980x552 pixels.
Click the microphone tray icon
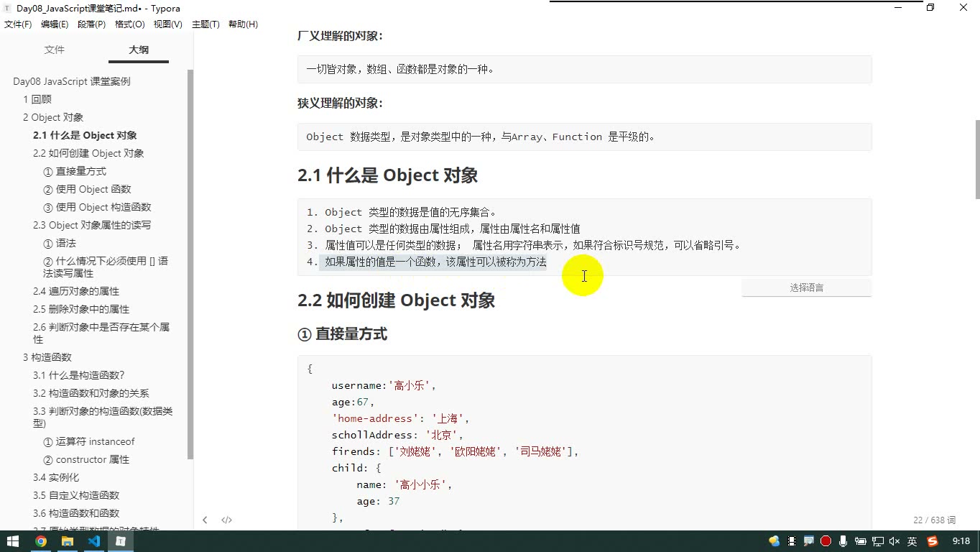tap(843, 541)
